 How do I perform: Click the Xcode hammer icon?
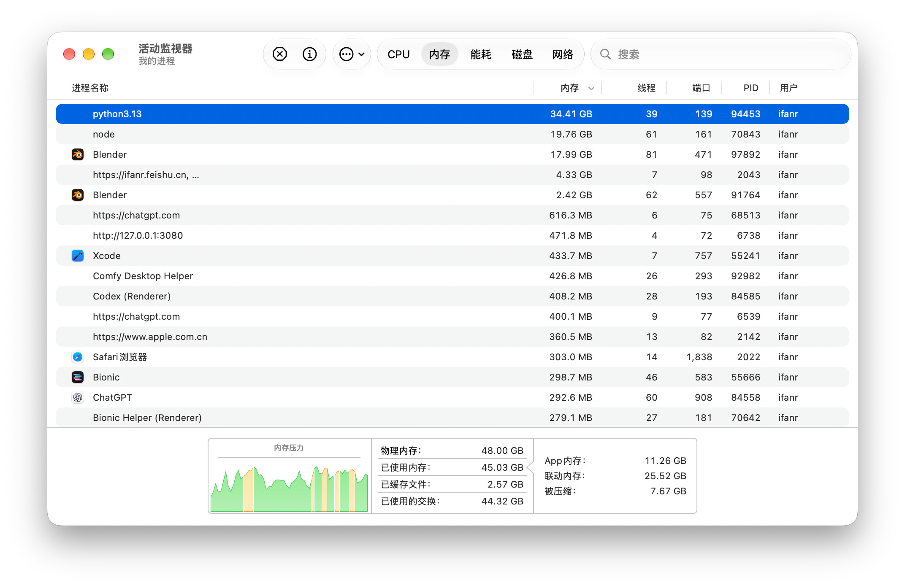78,256
